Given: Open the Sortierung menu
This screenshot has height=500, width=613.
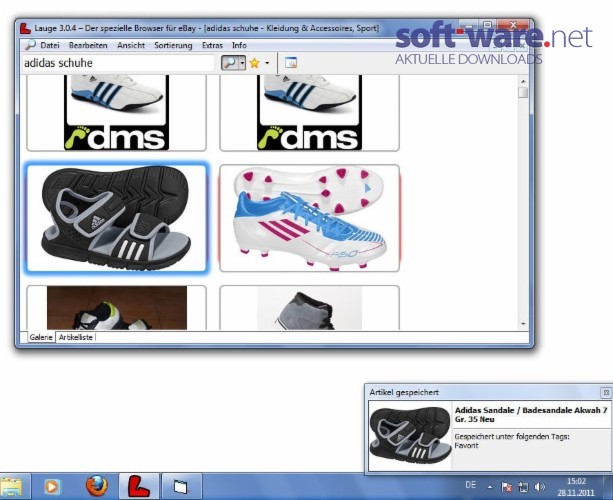Looking at the screenshot, I should 173,45.
